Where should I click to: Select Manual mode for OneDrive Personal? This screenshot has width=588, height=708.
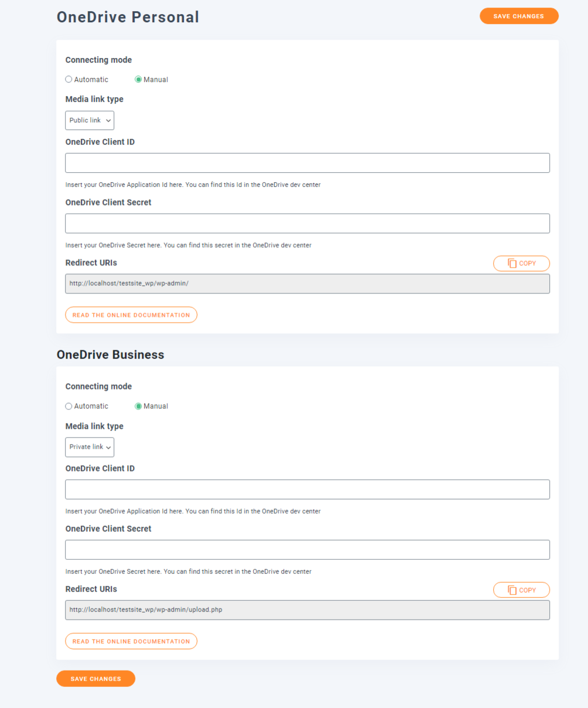tap(138, 80)
